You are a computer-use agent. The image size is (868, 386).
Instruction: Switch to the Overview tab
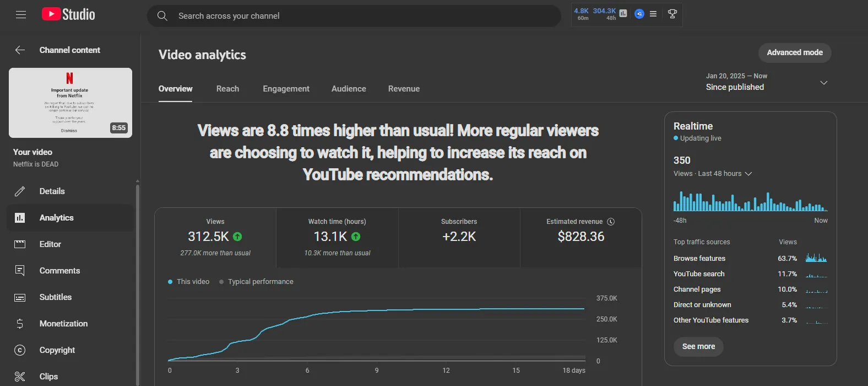pos(175,89)
